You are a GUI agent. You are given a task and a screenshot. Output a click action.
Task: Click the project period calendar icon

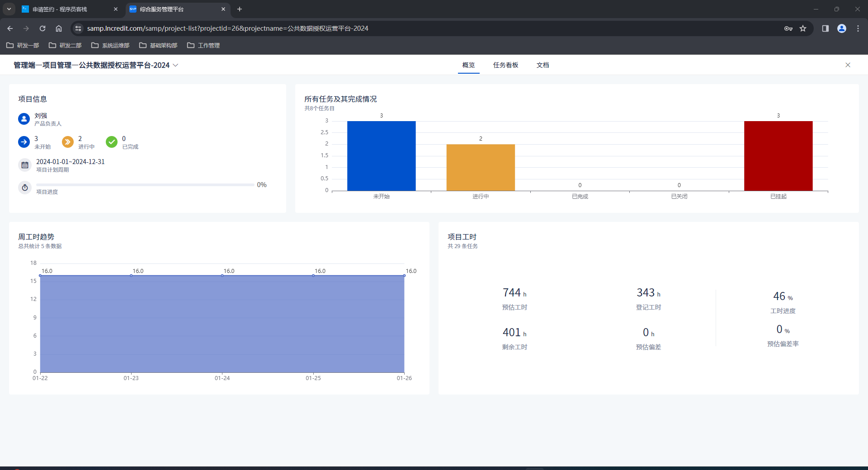pyautogui.click(x=25, y=165)
